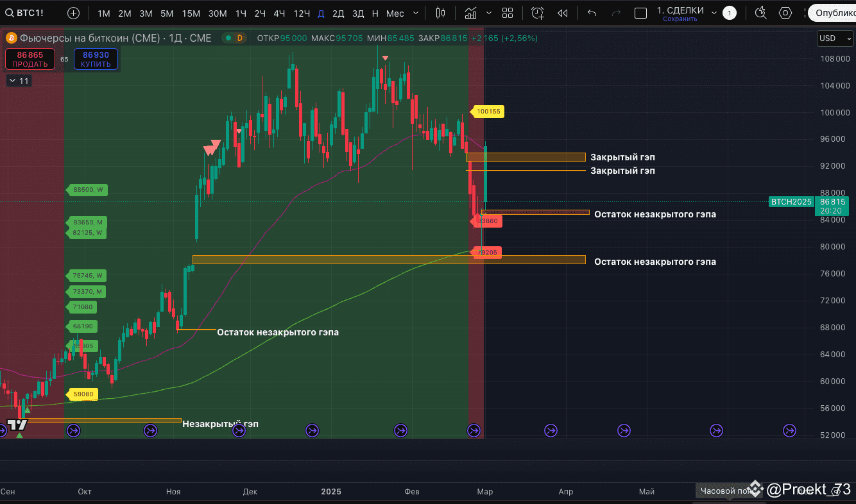Open symbol compare with the plus icon
Image resolution: width=856 pixels, height=504 pixels.
click(x=73, y=12)
